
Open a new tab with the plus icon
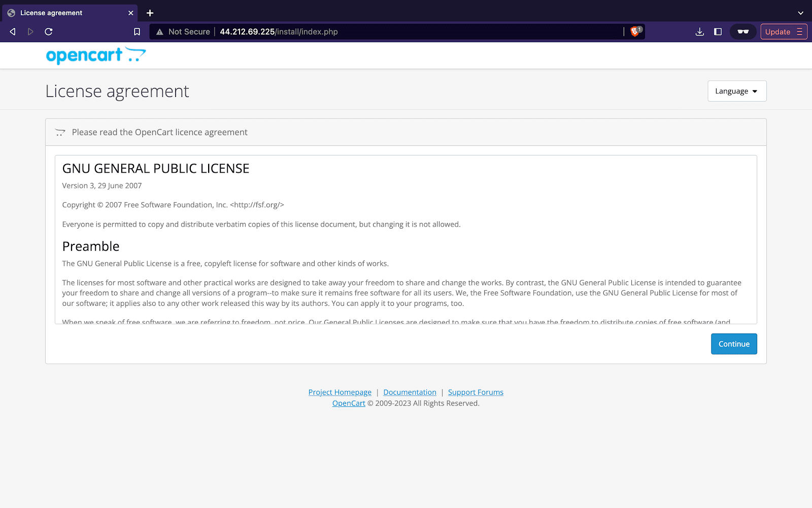tap(150, 13)
